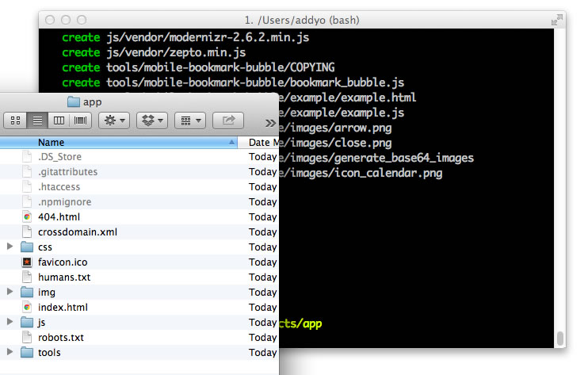
Task: Show hidden toolbar items via chevron
Action: pyautogui.click(x=270, y=122)
